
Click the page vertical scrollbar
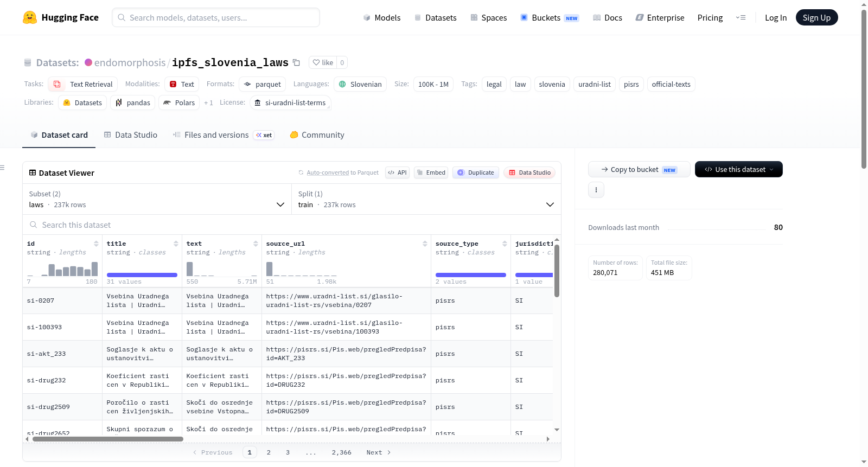tap(864, 89)
